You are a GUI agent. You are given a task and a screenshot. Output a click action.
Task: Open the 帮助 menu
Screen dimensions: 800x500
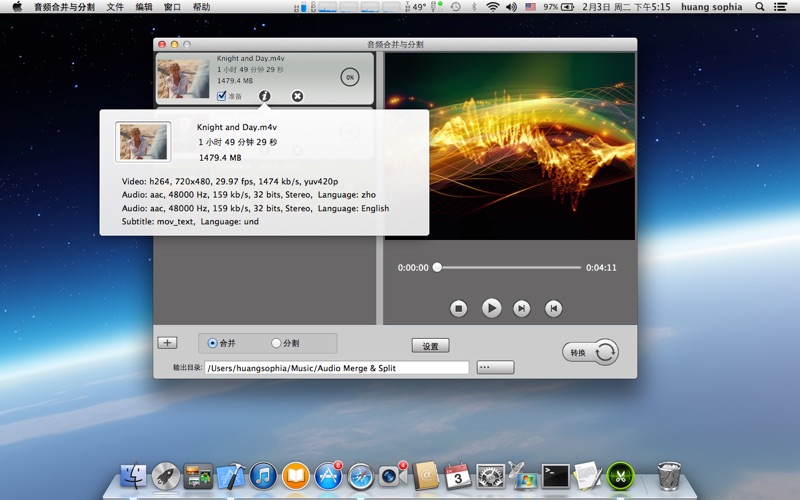pos(201,7)
